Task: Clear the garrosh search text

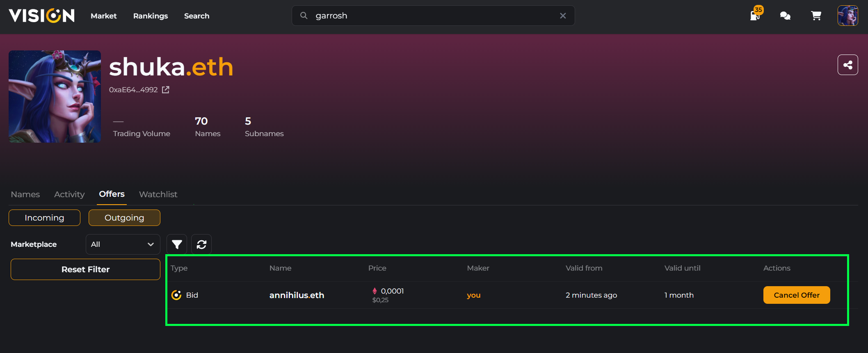Action: pos(563,16)
